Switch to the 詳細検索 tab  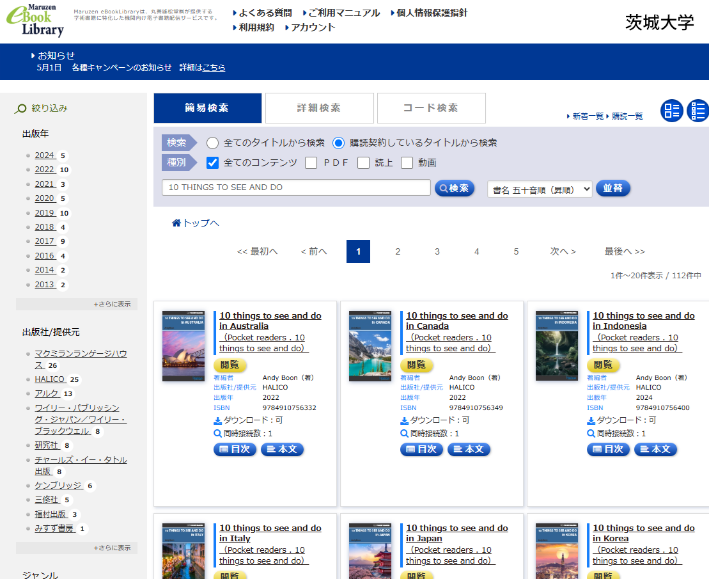point(318,108)
